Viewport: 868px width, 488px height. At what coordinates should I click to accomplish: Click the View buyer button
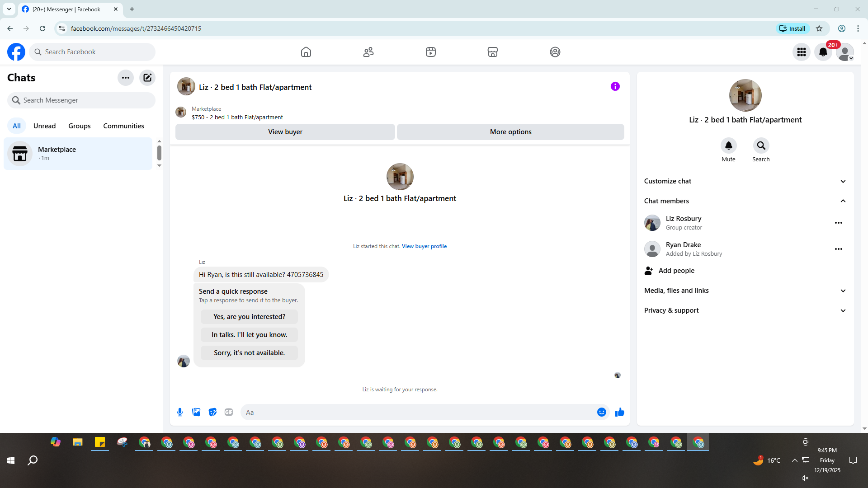pyautogui.click(x=285, y=132)
